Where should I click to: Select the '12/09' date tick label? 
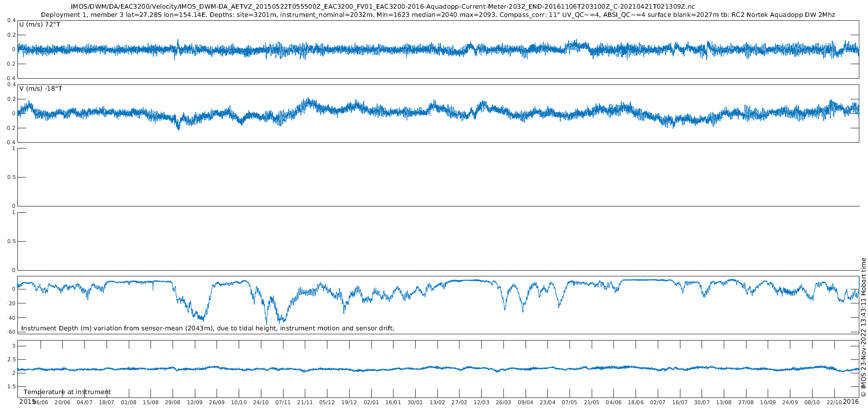[x=195, y=402]
